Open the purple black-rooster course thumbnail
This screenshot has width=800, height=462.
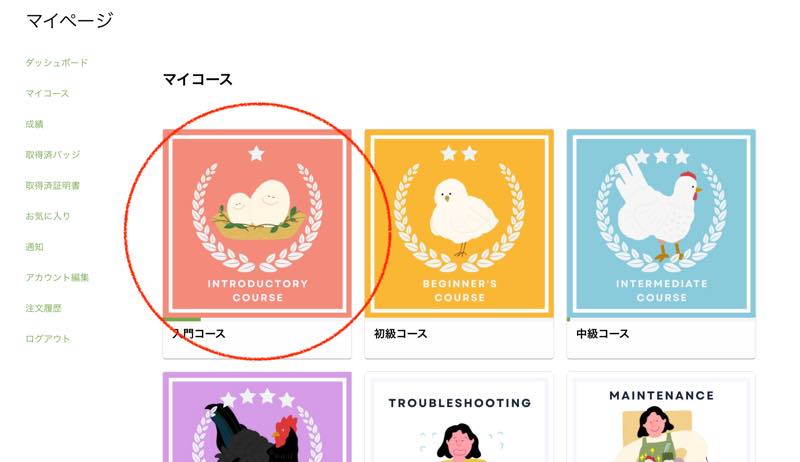coord(257,417)
